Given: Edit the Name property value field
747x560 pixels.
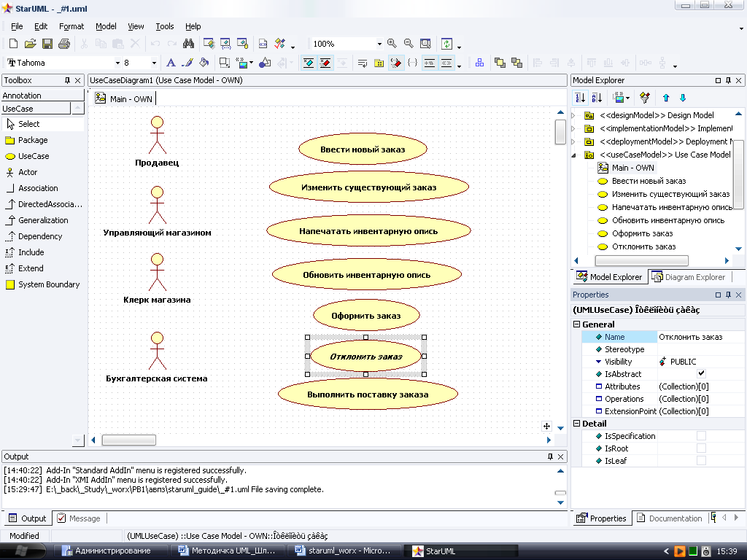Looking at the screenshot, I should (x=700, y=337).
